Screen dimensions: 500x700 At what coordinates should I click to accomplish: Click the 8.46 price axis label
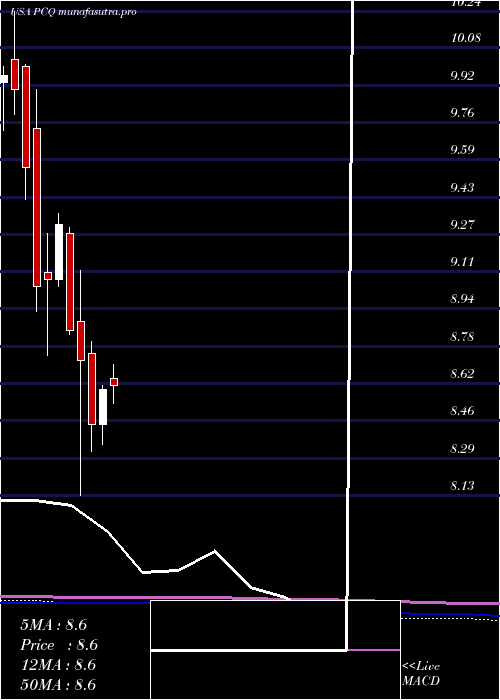(x=462, y=411)
